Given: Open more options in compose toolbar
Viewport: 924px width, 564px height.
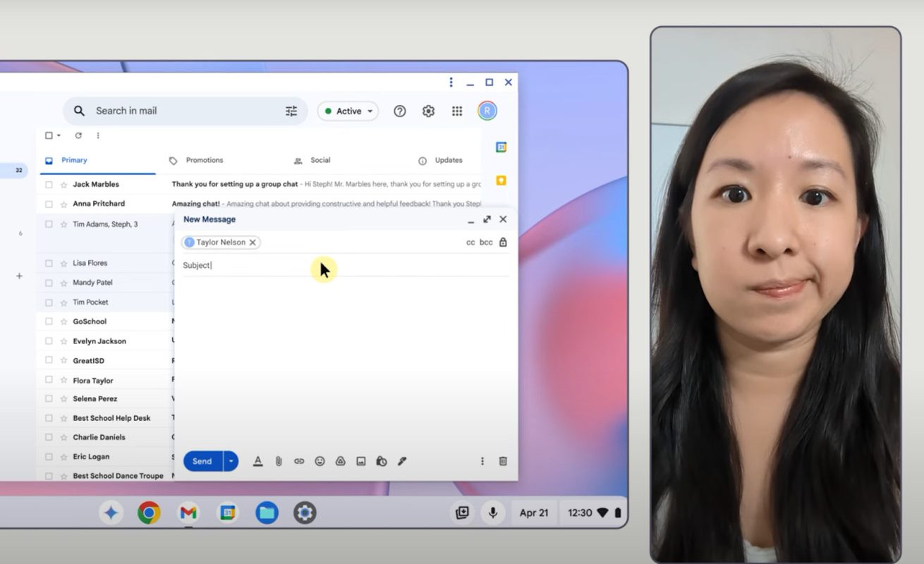Looking at the screenshot, I should [482, 461].
